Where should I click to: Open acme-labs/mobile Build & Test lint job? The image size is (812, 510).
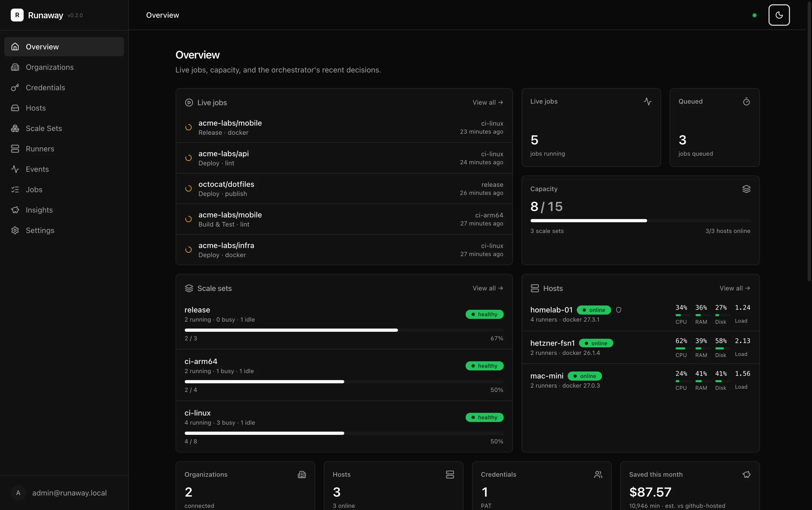344,219
